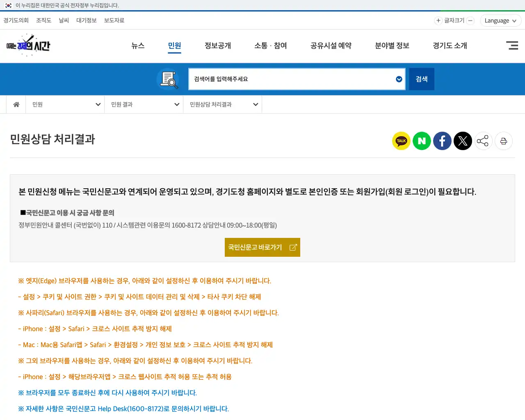Screen dimensions: 525x420
Task: Click the 검색 search button
Action: coord(422,79)
